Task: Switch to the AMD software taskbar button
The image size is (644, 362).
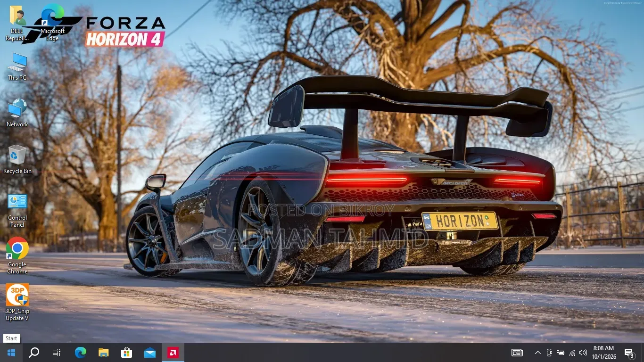Action: pyautogui.click(x=173, y=353)
